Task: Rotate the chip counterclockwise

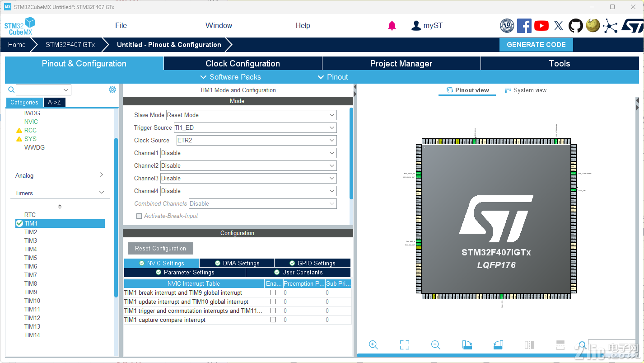Action: [x=498, y=345]
